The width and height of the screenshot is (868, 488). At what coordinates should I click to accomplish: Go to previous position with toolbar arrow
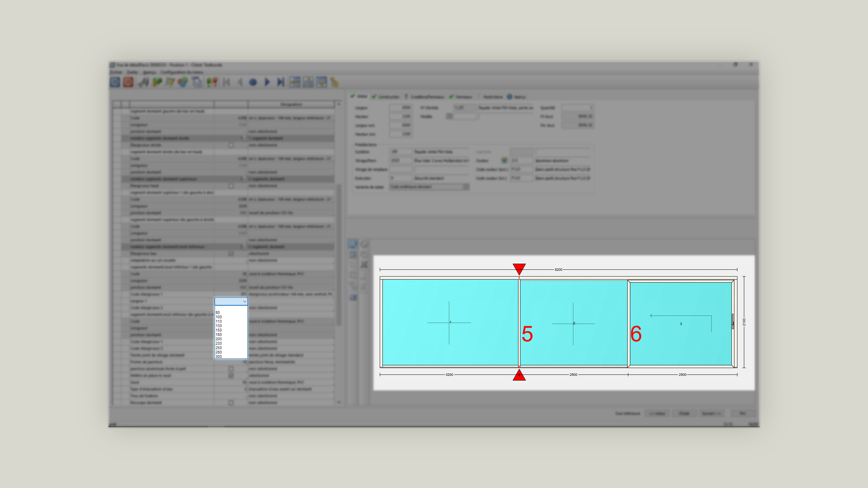pyautogui.click(x=240, y=82)
